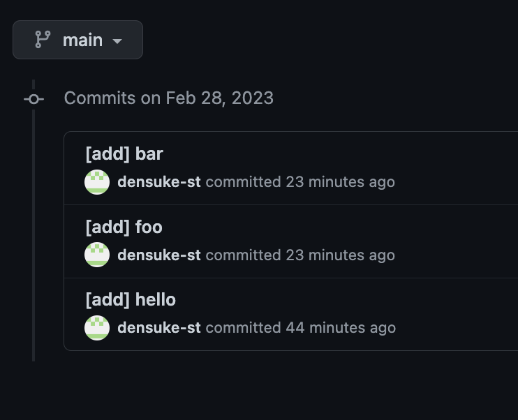The width and height of the screenshot is (518, 420).
Task: Open the main branch dropdown caret
Action: 117,41
